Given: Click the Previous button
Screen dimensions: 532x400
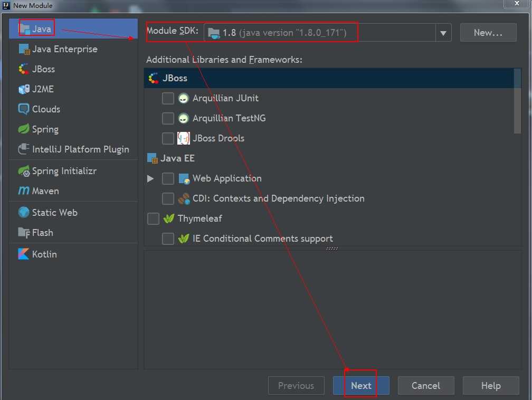Looking at the screenshot, I should pyautogui.click(x=296, y=385).
